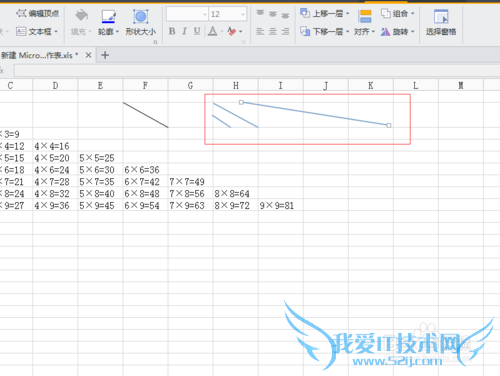Toggle Underline formatting
Screen dimensions: 500x376
(x=197, y=31)
